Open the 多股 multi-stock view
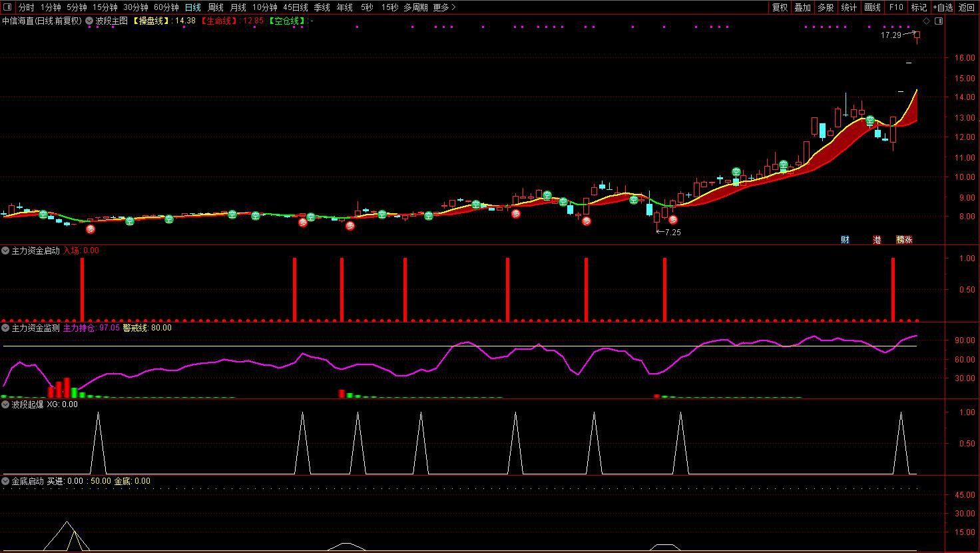 click(826, 7)
